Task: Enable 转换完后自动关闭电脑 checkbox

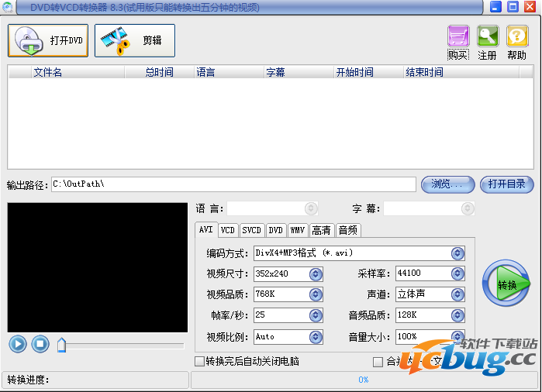Action: coord(200,362)
